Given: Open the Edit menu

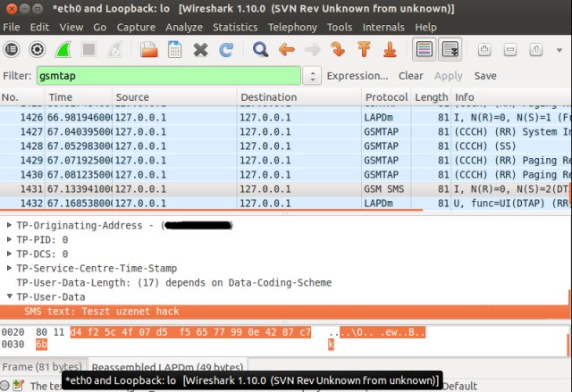Looking at the screenshot, I should pyautogui.click(x=39, y=28).
